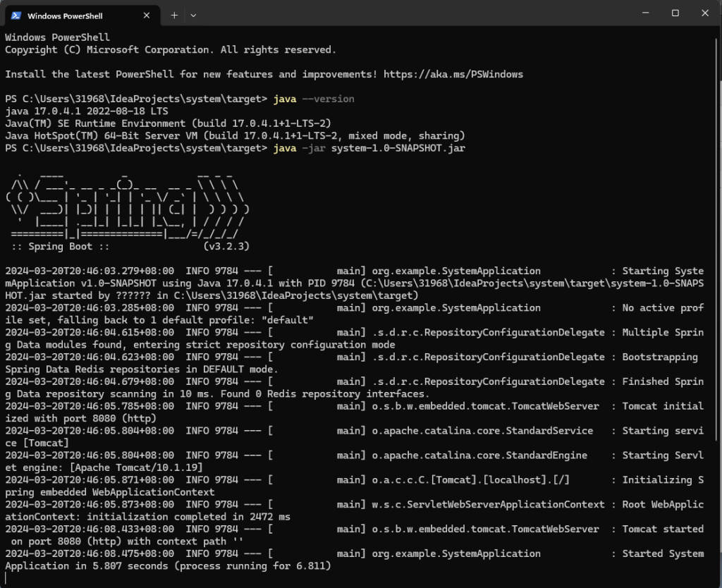Image resolution: width=722 pixels, height=588 pixels.
Task: Close the terminal window
Action: [706, 13]
